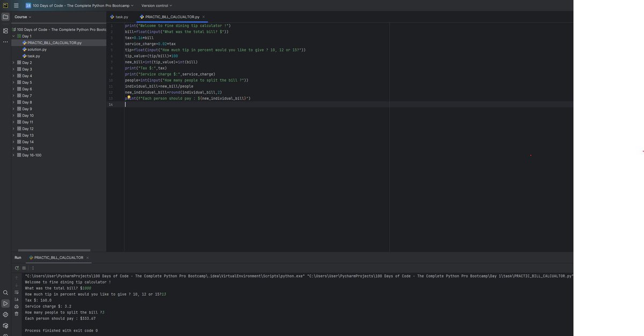Image resolution: width=644 pixels, height=336 pixels.
Task: Open the main hamburger menu
Action: [x=16, y=5]
